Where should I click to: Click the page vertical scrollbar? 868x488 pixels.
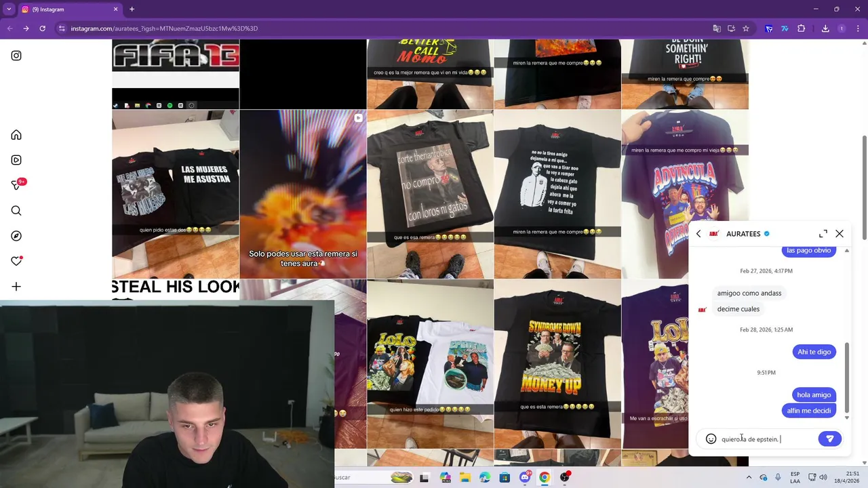pos(864,186)
